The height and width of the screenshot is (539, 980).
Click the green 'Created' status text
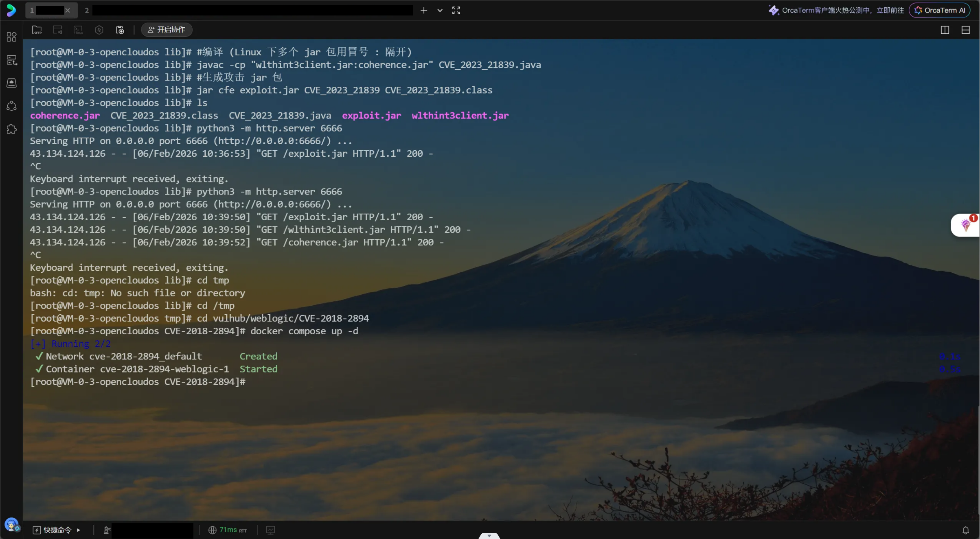pyautogui.click(x=258, y=357)
